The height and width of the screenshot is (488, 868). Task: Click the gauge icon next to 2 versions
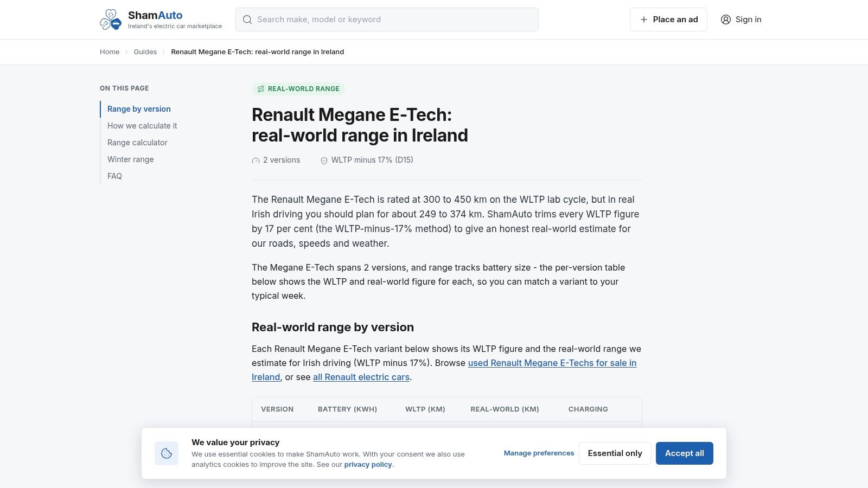click(256, 160)
